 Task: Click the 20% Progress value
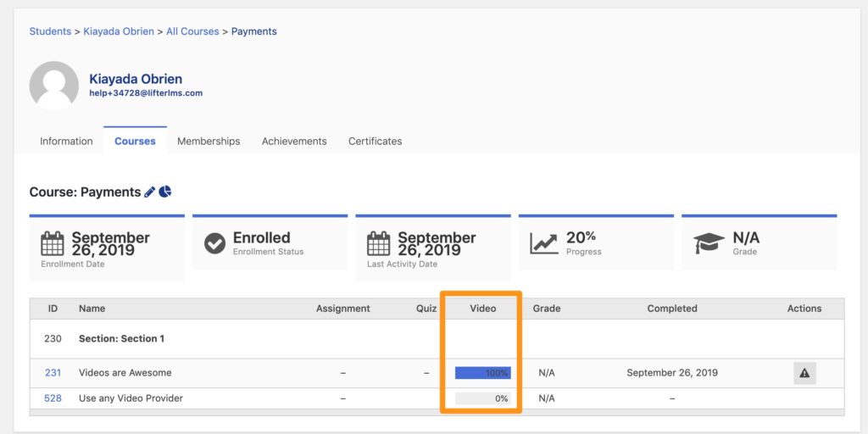click(x=581, y=237)
